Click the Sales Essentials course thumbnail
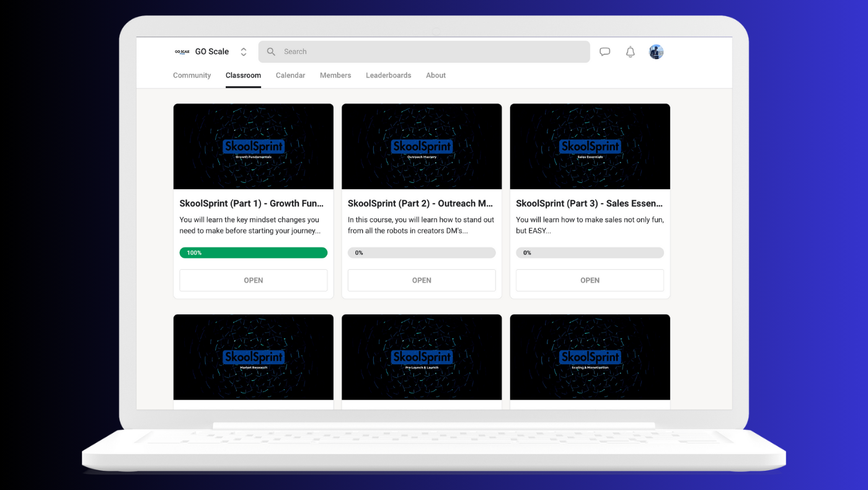 point(590,146)
